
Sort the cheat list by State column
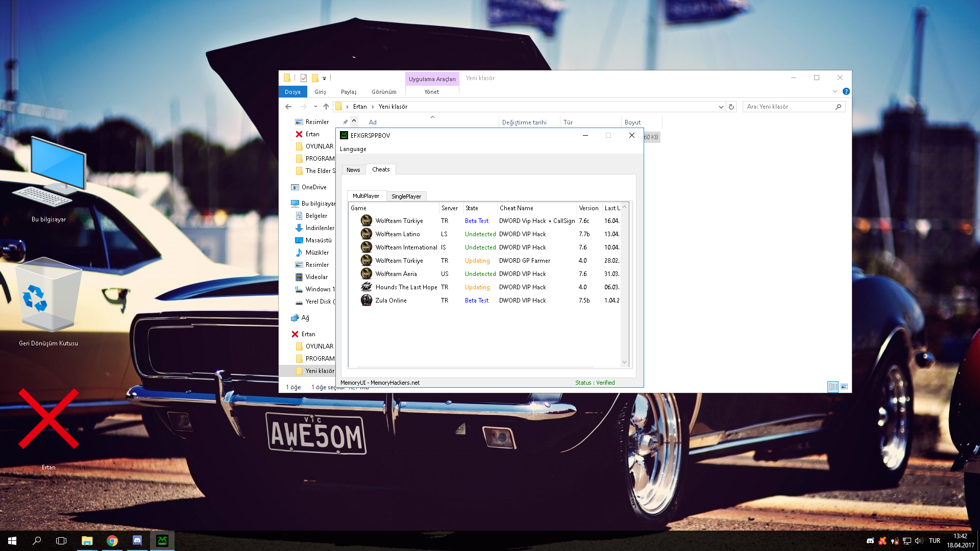click(x=480, y=208)
